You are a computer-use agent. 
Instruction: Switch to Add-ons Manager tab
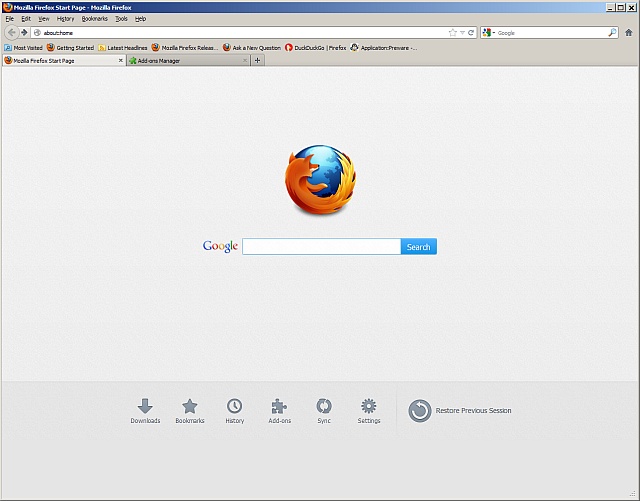pos(188,60)
